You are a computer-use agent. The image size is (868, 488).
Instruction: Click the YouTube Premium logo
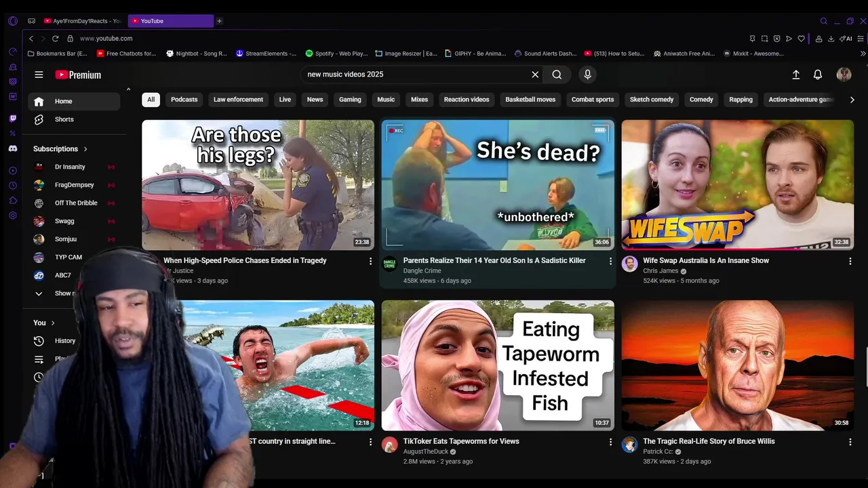click(x=78, y=75)
